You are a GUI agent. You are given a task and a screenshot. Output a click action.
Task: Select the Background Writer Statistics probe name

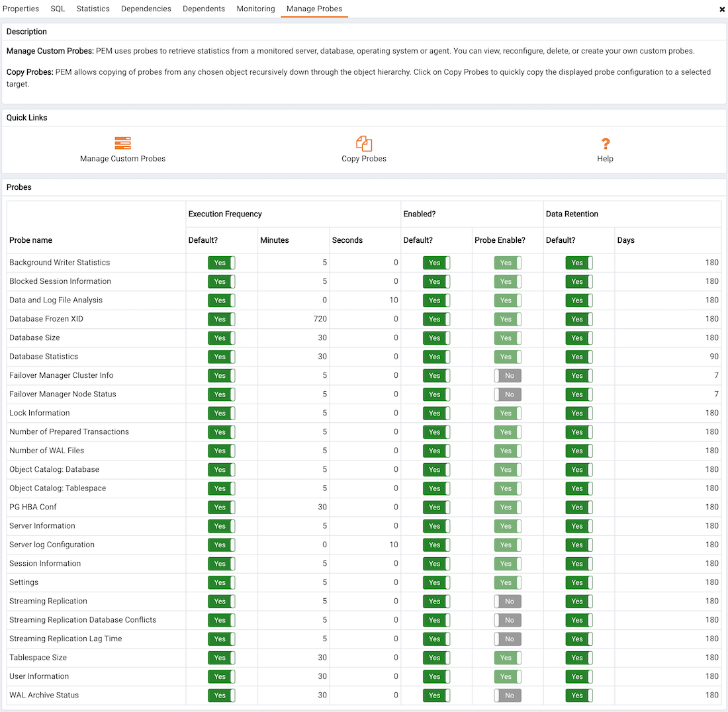[x=60, y=262]
